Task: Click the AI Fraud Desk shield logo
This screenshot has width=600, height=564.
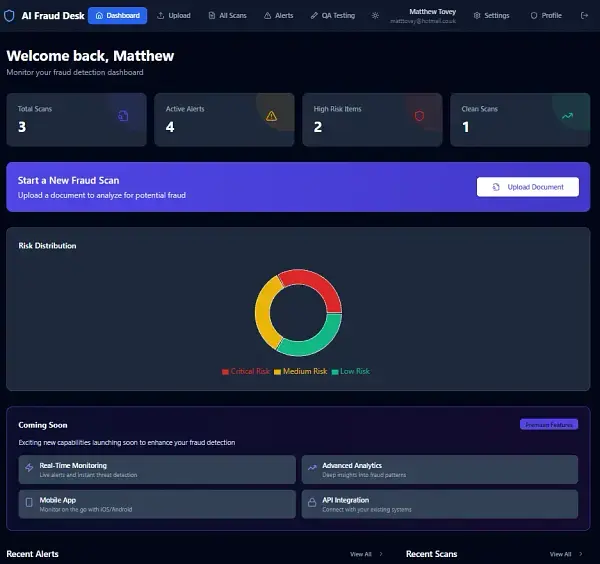Action: point(10,16)
